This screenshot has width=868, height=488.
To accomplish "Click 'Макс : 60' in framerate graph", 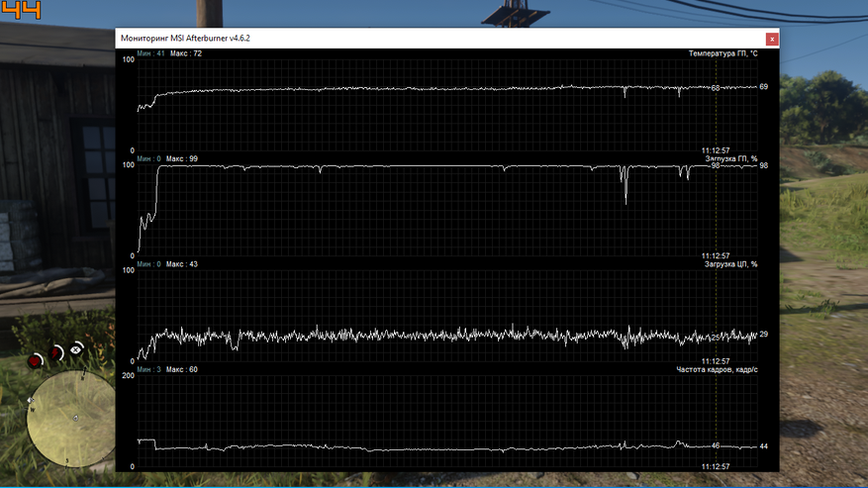I will [x=181, y=369].
